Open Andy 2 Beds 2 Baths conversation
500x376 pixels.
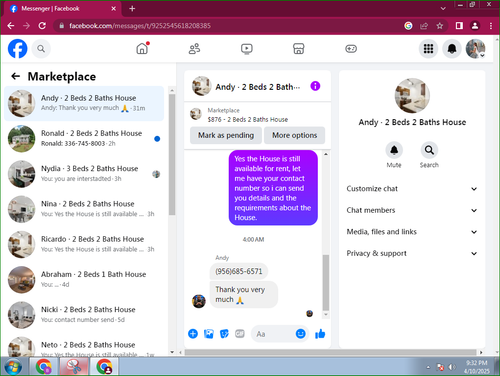pos(84,103)
